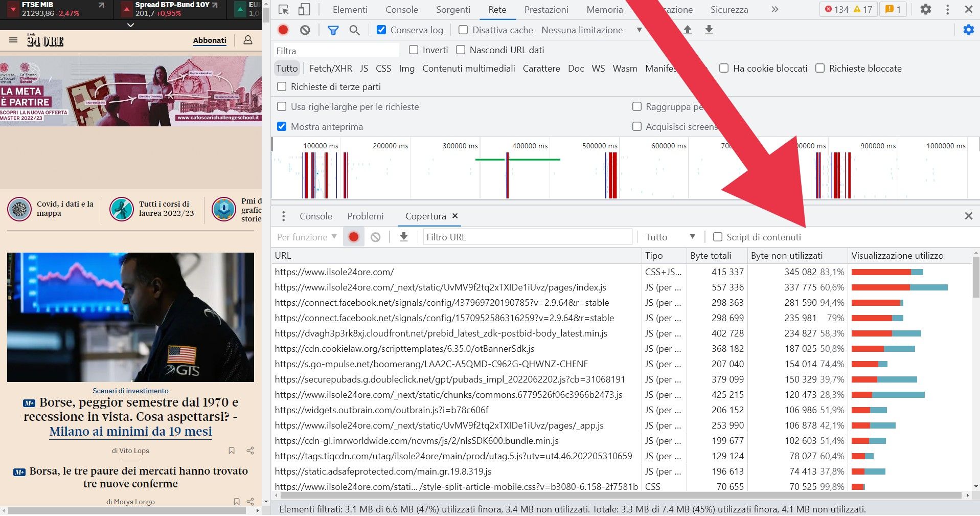Open network settings blue gear

968,30
